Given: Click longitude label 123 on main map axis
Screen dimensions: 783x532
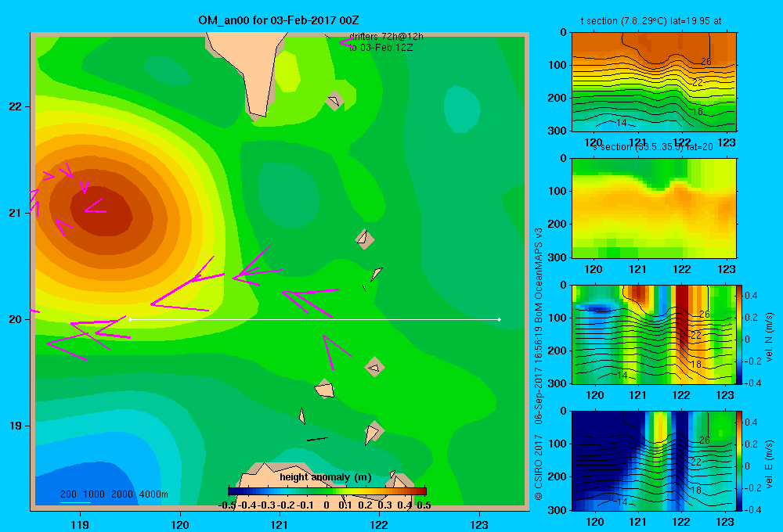Looking at the screenshot, I should [479, 524].
